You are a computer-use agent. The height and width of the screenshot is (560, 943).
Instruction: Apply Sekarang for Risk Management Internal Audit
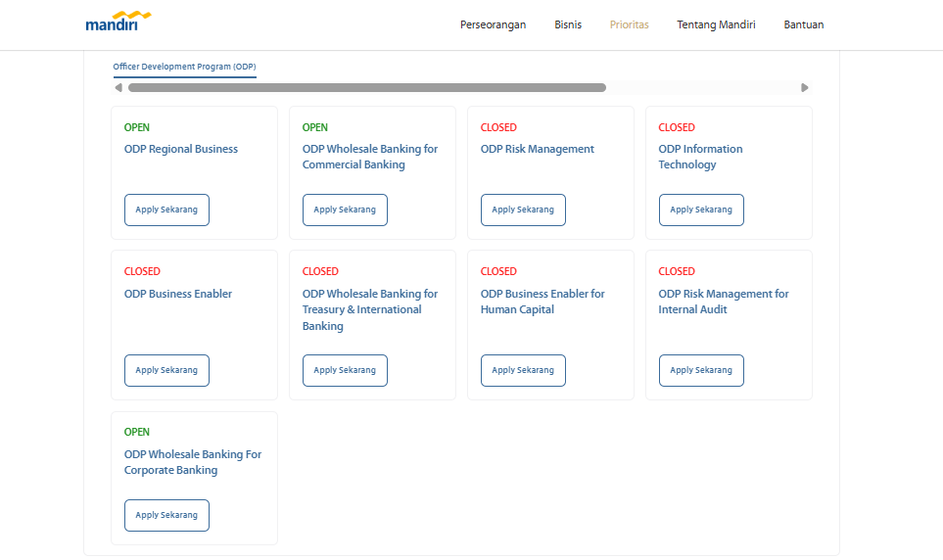701,370
